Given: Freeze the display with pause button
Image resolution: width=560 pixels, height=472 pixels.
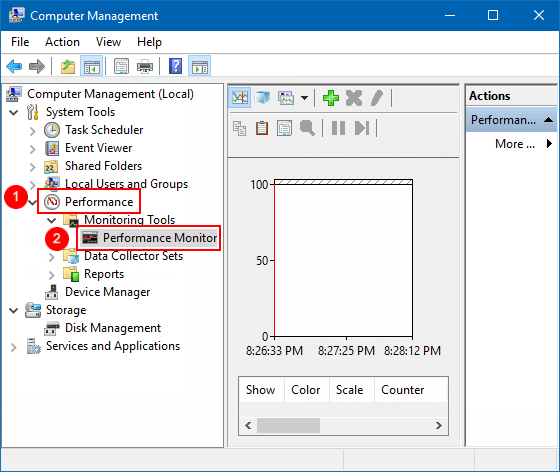Looking at the screenshot, I should (x=338, y=128).
